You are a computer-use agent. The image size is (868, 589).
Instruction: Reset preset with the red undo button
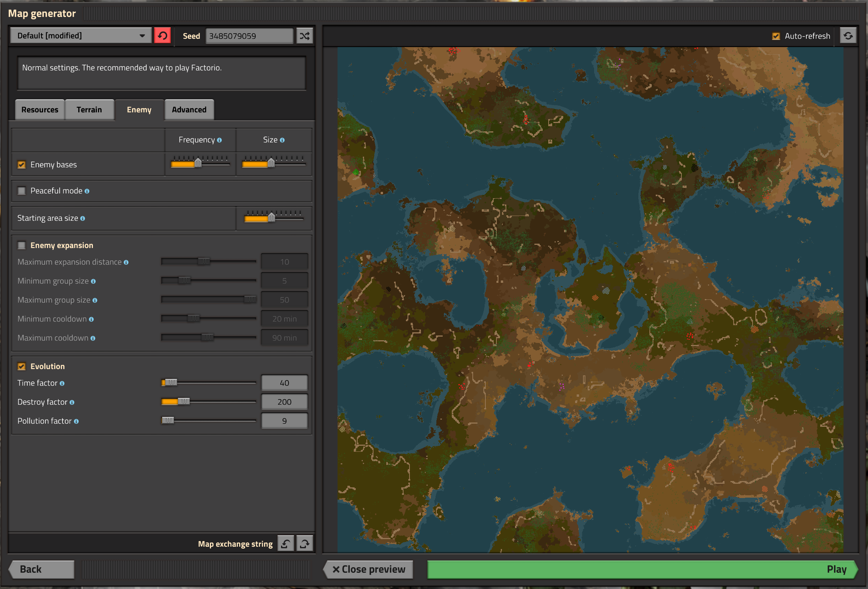(162, 36)
